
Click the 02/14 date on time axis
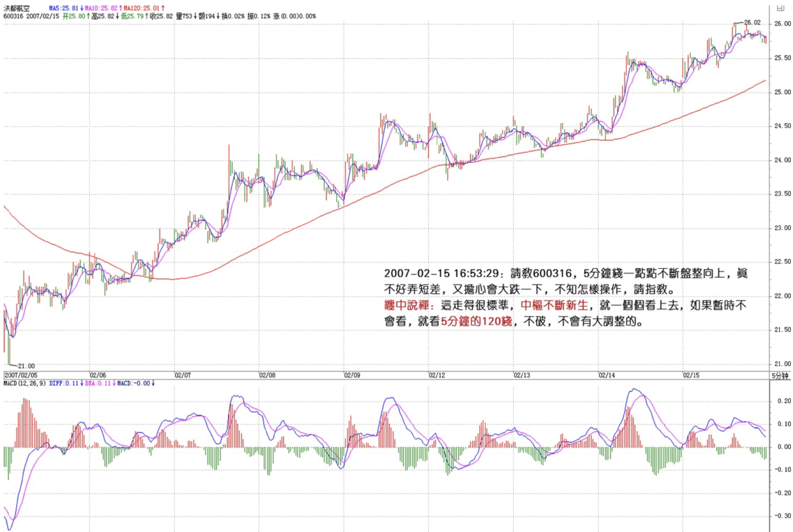[607, 375]
